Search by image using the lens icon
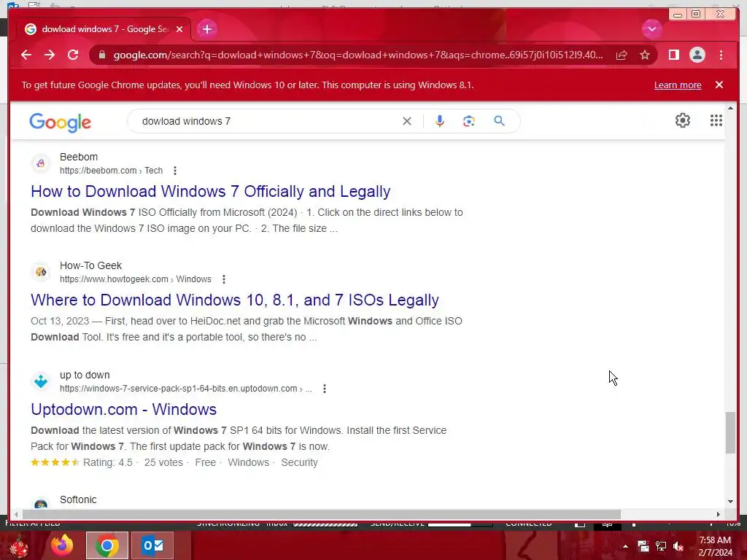Screen dimensions: 747x560 (469, 121)
